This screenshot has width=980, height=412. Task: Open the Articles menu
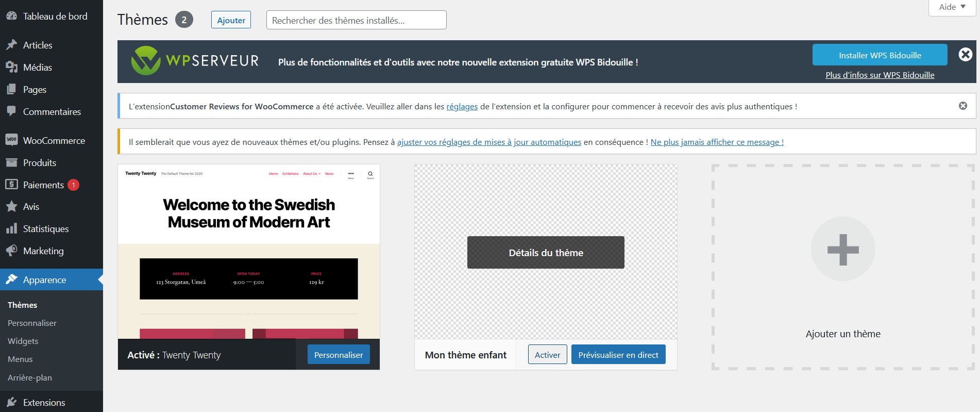(52, 45)
